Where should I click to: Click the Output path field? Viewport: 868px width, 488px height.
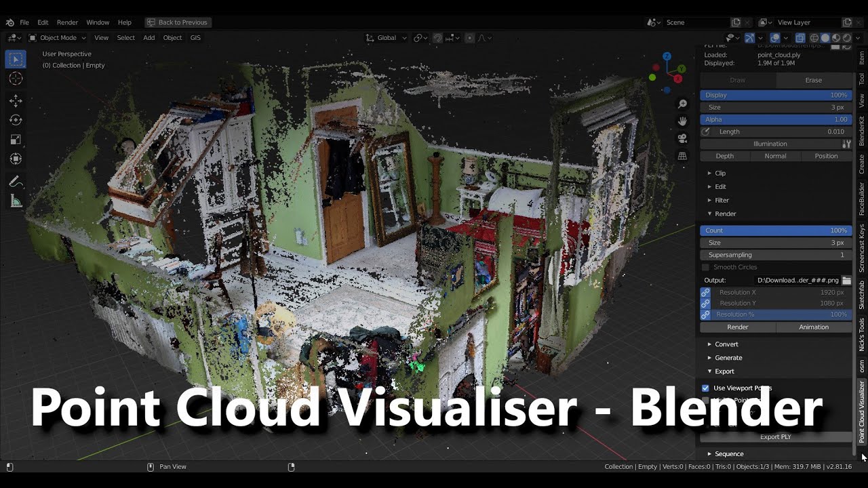pyautogui.click(x=797, y=280)
